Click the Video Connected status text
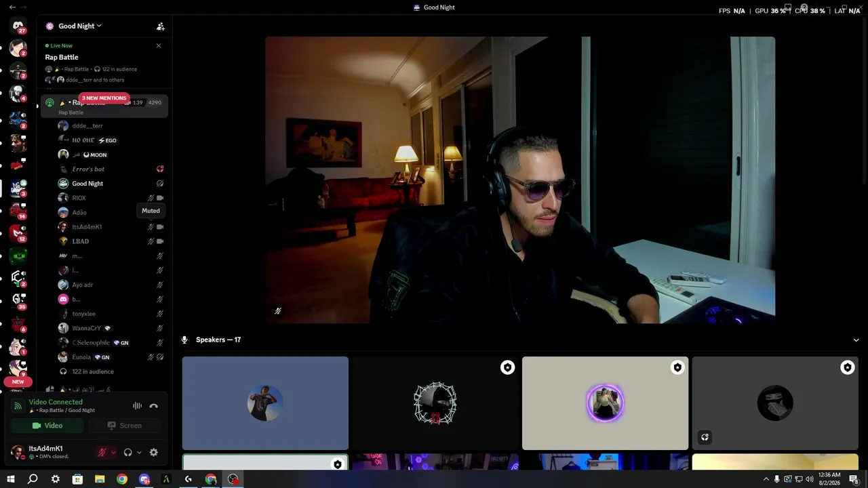The height and width of the screenshot is (488, 868). (x=56, y=402)
